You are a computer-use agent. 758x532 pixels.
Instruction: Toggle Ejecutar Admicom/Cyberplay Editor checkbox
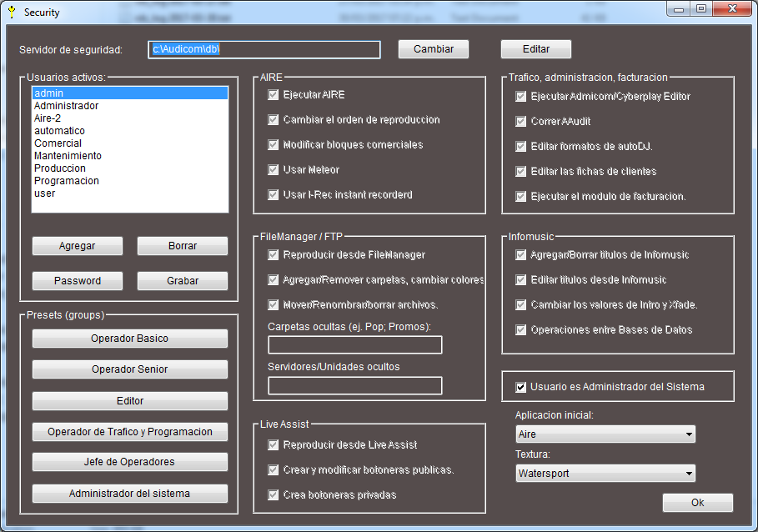point(520,97)
